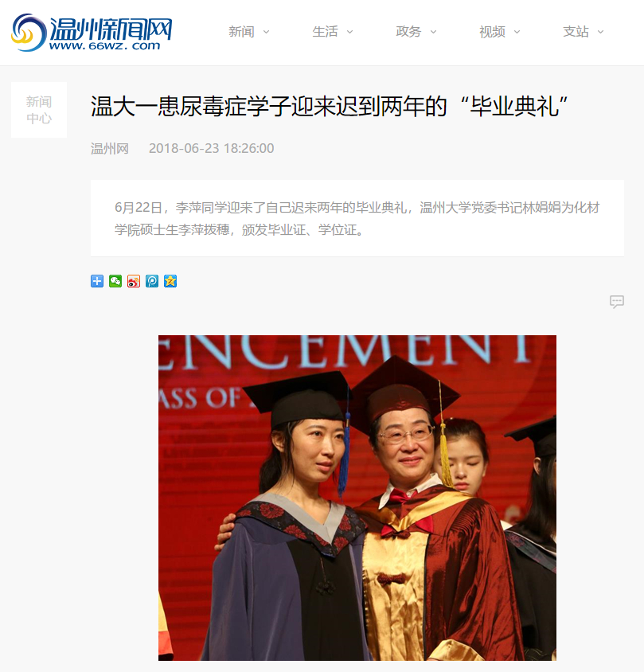Image resolution: width=644 pixels, height=672 pixels.
Task: Open the blue plus more-share icon
Action: (97, 281)
